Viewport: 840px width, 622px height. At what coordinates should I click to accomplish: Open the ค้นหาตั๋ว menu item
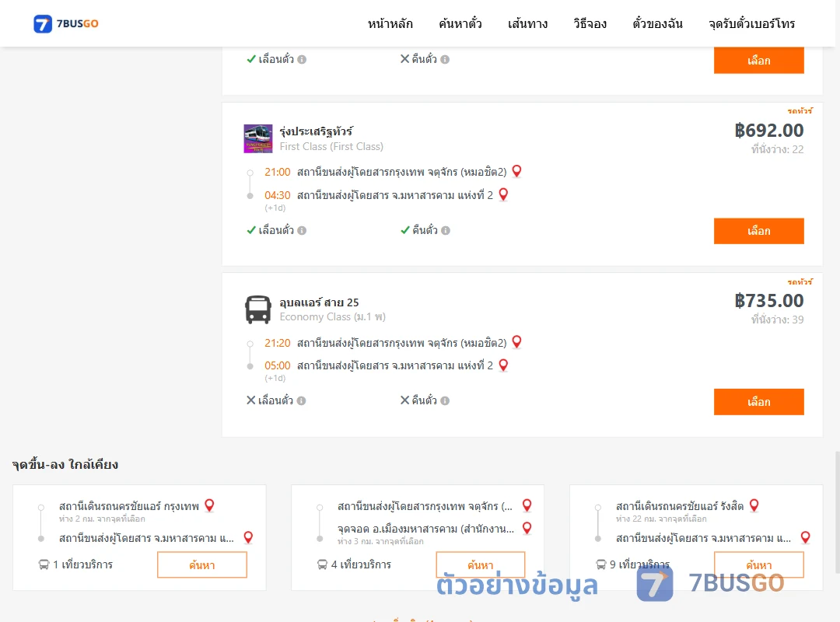[x=460, y=23]
